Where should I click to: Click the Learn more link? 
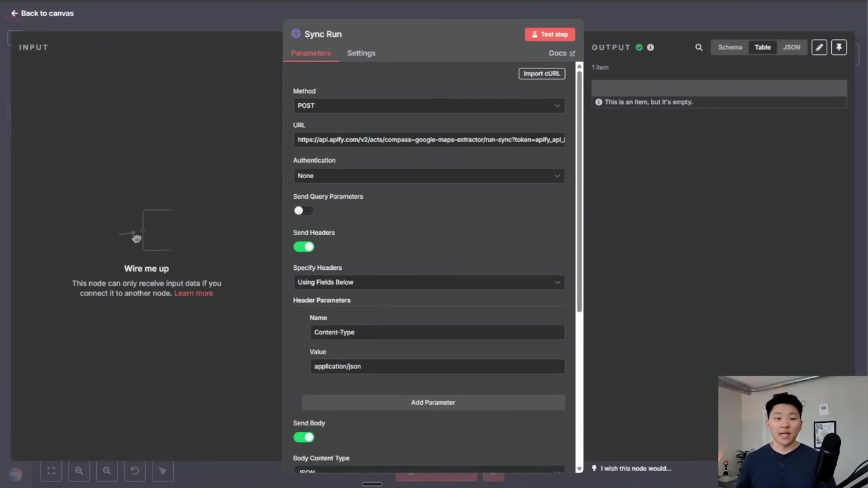point(194,293)
